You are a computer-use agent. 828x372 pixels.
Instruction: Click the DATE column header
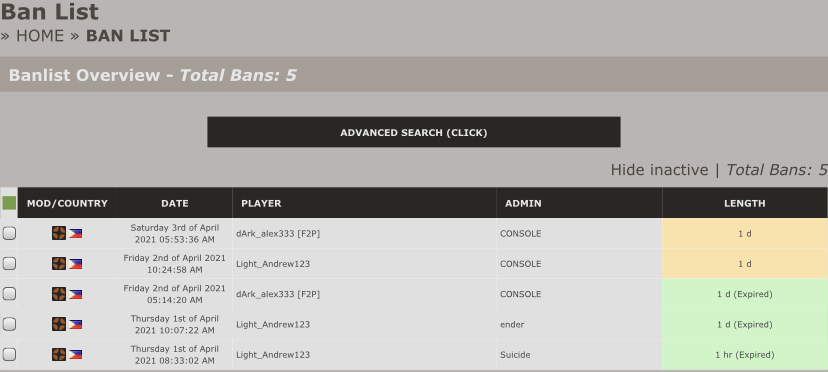coord(175,203)
